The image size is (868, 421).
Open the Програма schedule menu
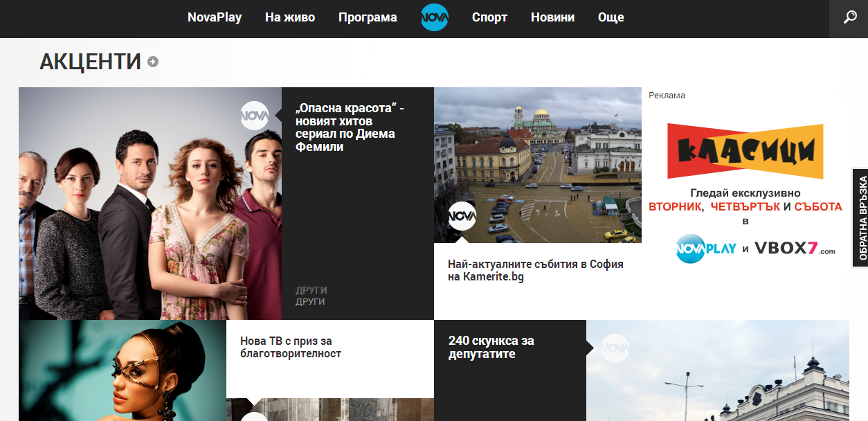coord(368,17)
